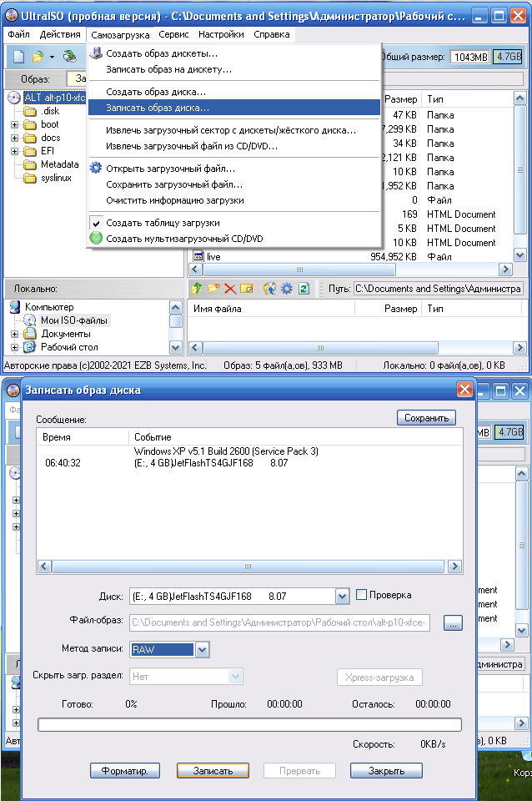Screen dimensions: 532x801
Task: Click the Open CD/DVD drive toolbar icon
Action: [69, 56]
